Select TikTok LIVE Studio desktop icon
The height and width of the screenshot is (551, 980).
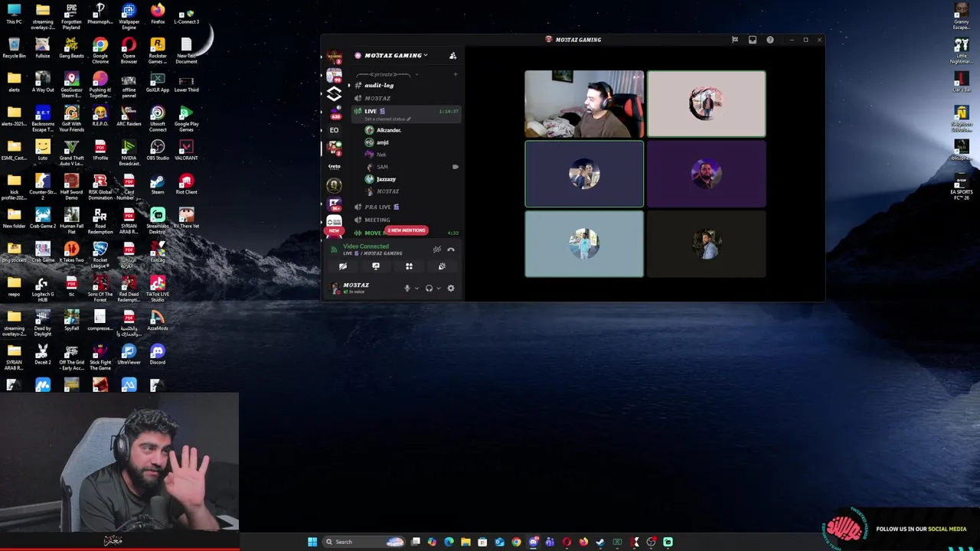coord(158,289)
